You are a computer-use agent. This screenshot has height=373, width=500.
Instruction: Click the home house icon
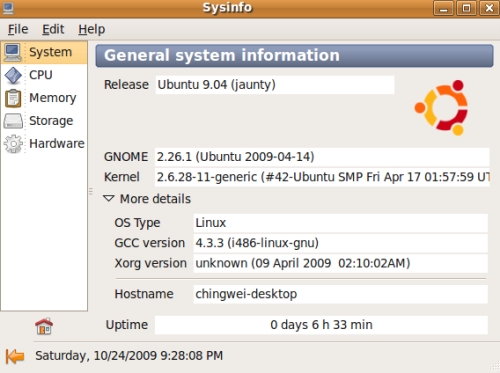tap(44, 326)
